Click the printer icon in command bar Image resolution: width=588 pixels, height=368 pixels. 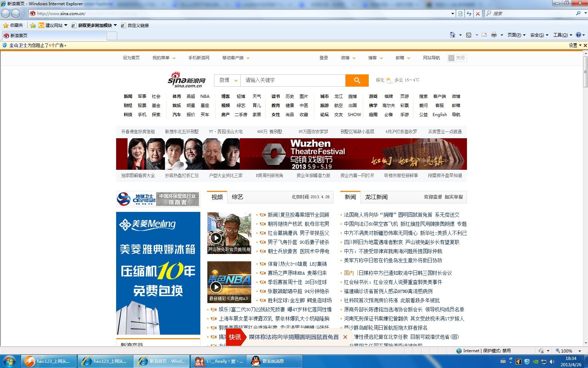[494, 35]
